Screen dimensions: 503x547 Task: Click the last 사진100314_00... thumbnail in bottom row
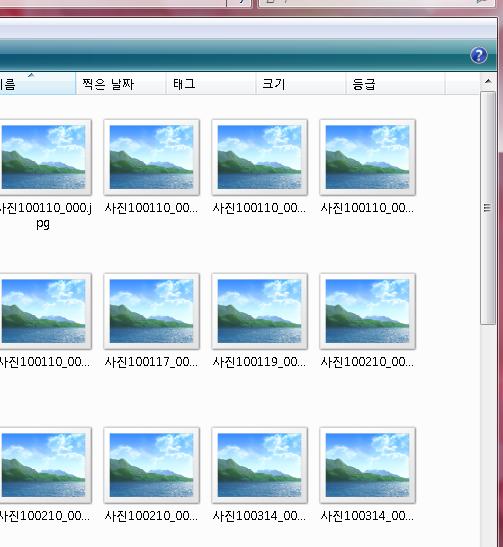tap(368, 465)
